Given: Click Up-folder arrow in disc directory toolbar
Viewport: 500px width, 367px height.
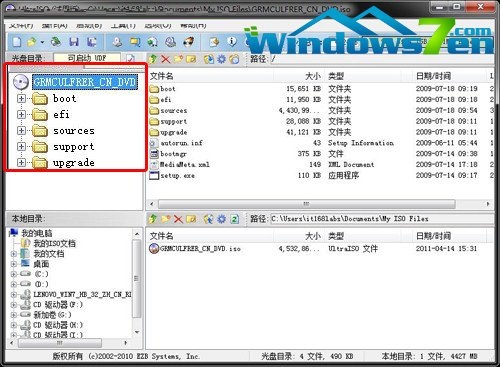Looking at the screenshot, I should click(x=153, y=59).
